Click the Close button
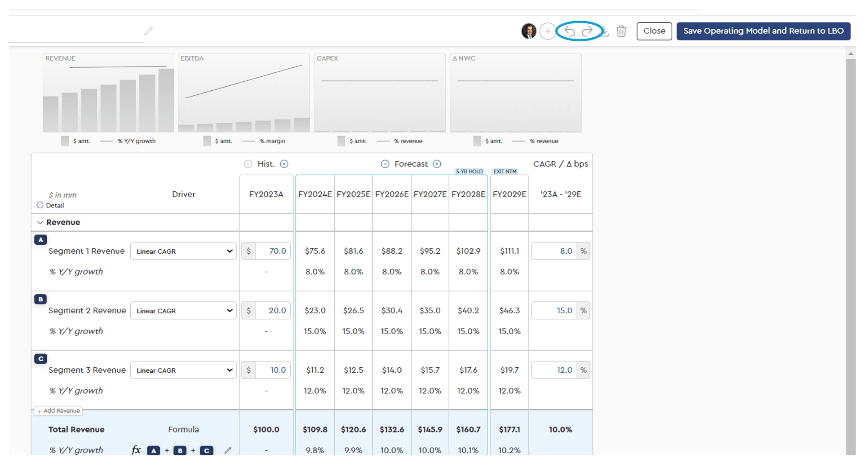 point(654,31)
